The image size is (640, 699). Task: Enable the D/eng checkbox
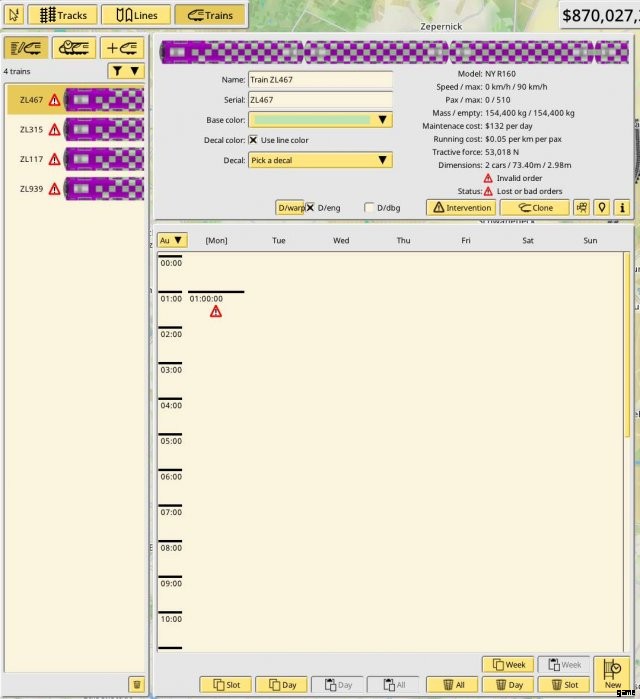(310, 207)
